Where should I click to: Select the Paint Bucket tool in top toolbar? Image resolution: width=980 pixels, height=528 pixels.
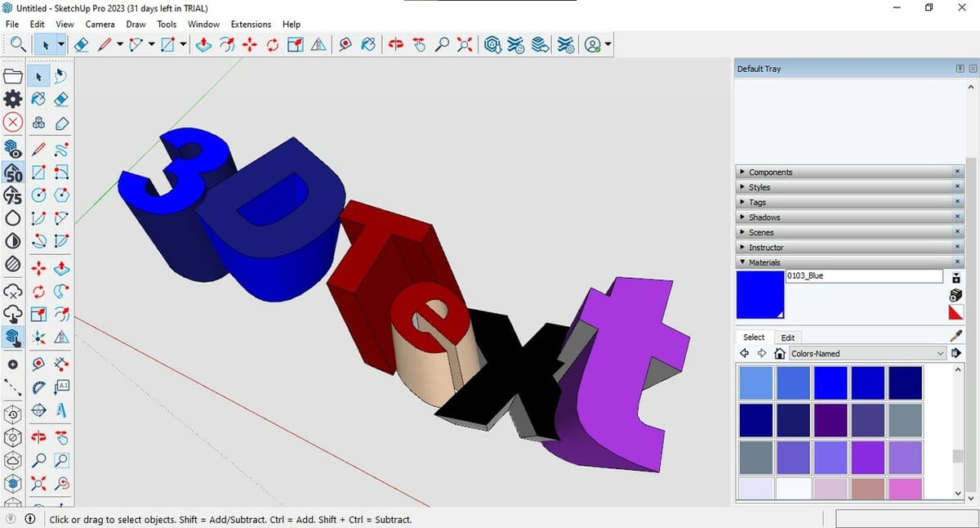(368, 45)
